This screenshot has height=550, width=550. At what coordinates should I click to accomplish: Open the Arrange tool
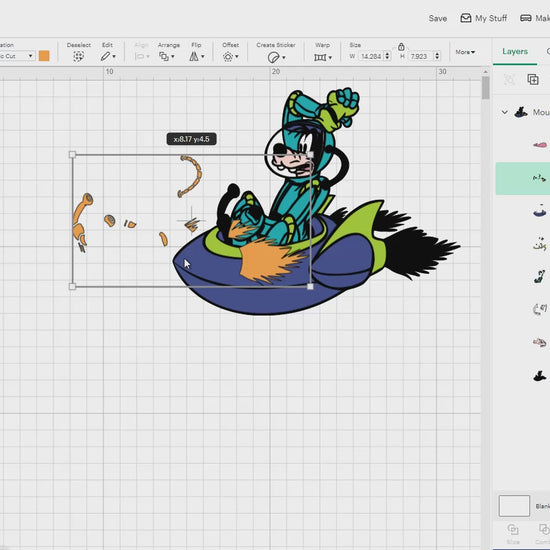tap(167, 56)
